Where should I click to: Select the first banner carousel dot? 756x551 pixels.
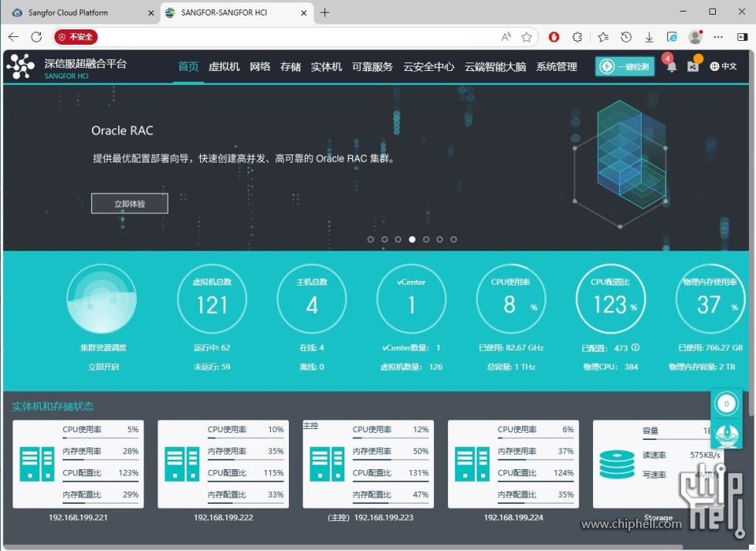(371, 239)
